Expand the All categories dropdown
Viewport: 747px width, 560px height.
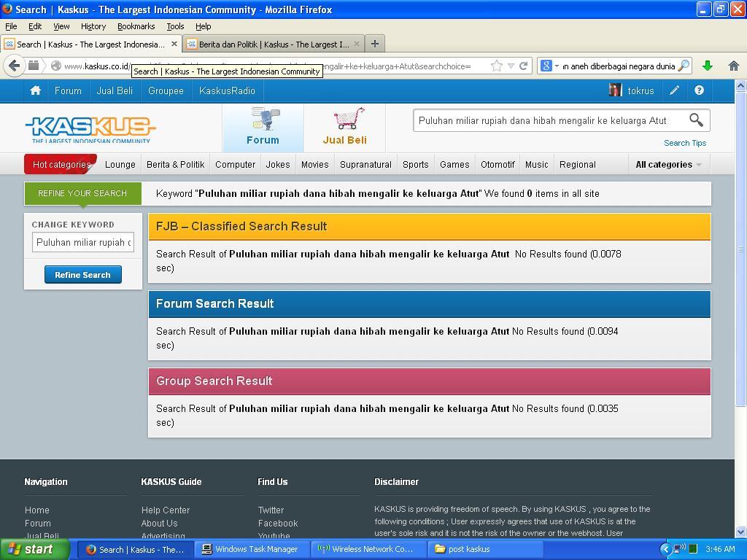point(669,164)
